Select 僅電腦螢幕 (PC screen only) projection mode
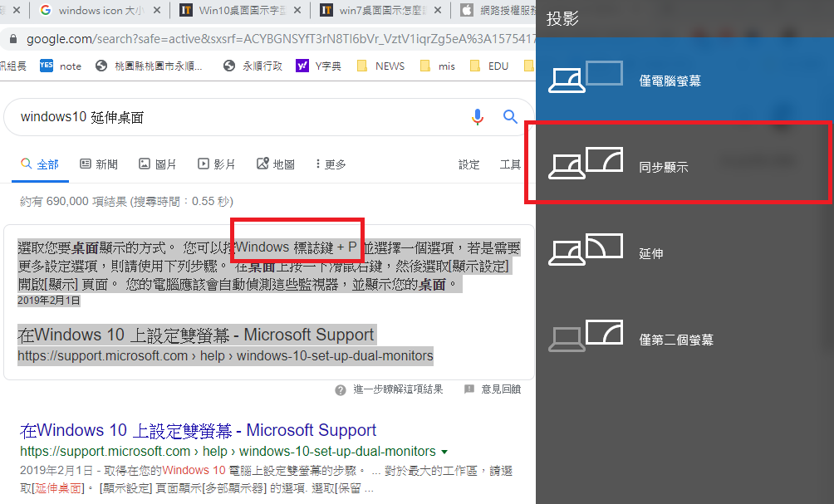This screenshot has width=834, height=504. [x=684, y=80]
